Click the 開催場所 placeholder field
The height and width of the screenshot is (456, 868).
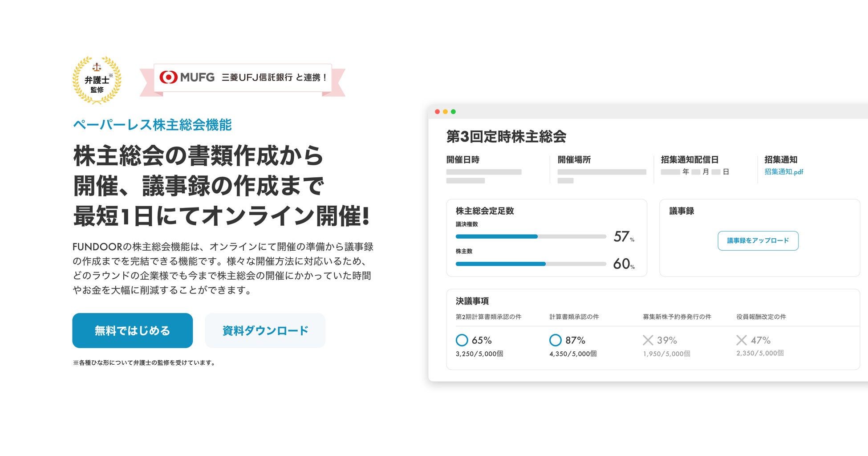click(x=601, y=172)
